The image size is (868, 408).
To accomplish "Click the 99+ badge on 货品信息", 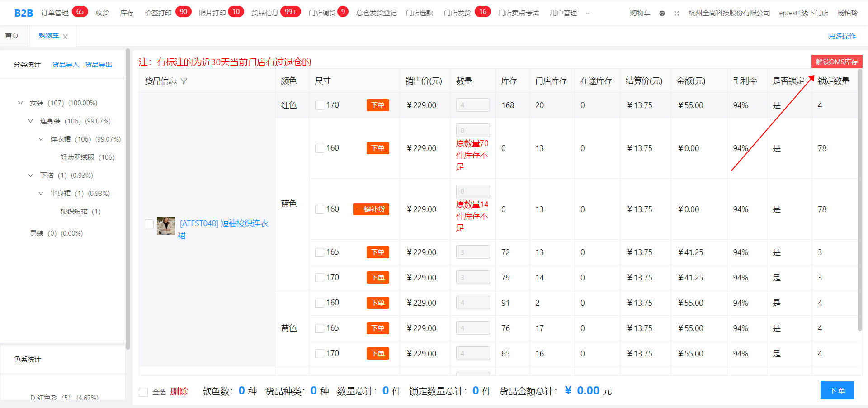I will (x=290, y=12).
